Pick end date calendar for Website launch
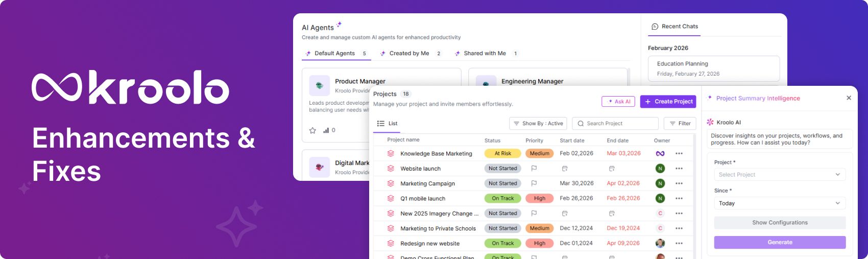868x259 pixels. [612, 169]
